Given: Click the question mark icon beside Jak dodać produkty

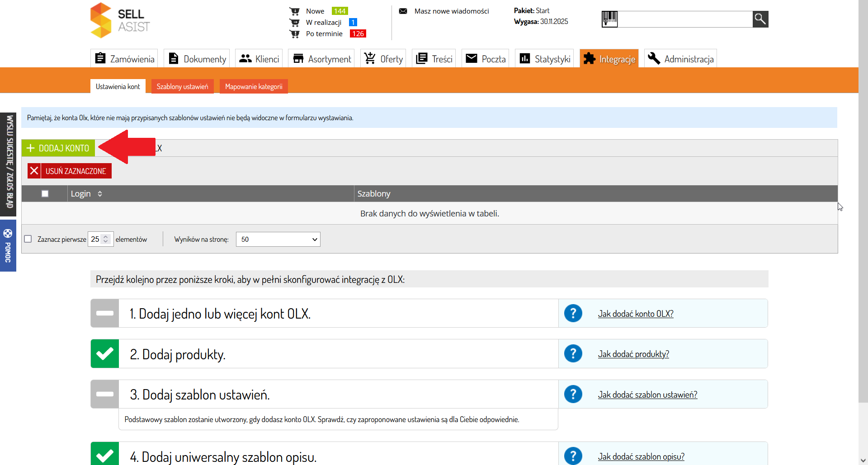Looking at the screenshot, I should [573, 353].
